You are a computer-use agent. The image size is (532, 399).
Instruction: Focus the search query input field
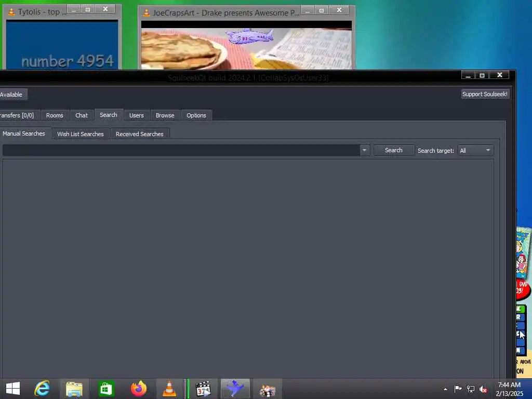tap(181, 150)
